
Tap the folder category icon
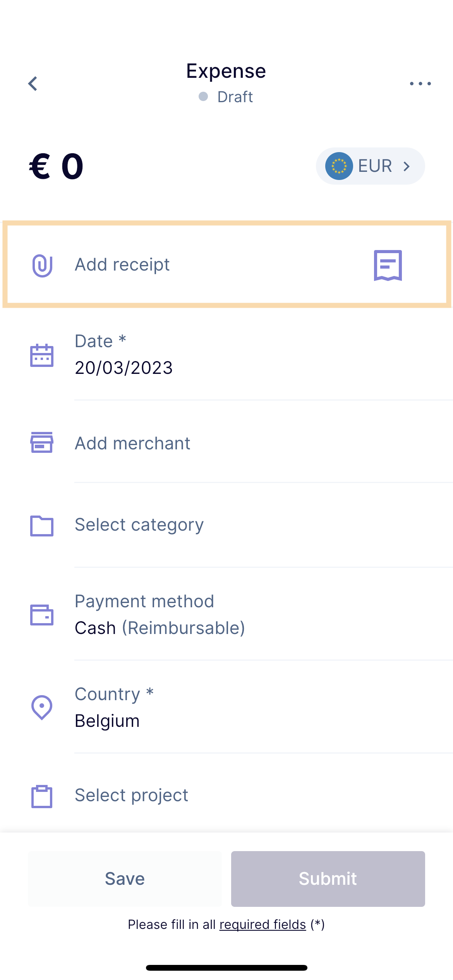pyautogui.click(x=42, y=526)
